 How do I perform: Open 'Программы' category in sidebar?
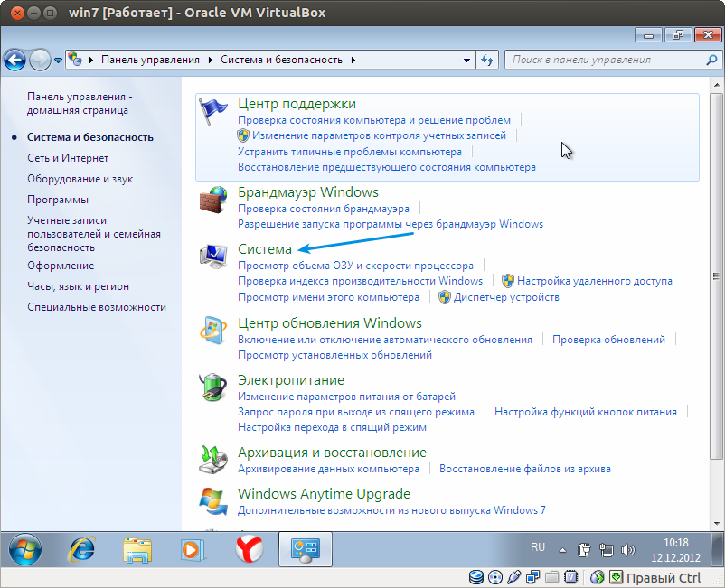click(x=58, y=200)
